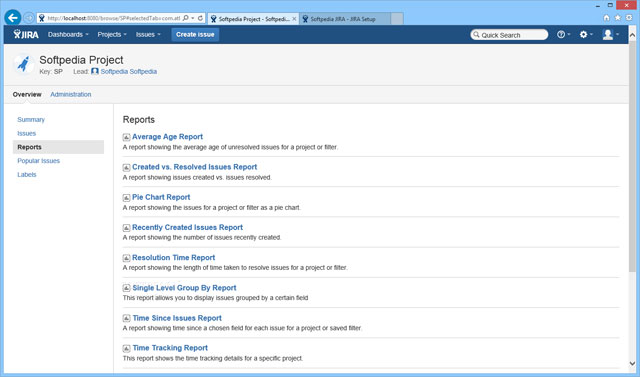Viewport: 640px width, 377px height.
Task: Open the browser favorites star icon
Action: (618, 18)
